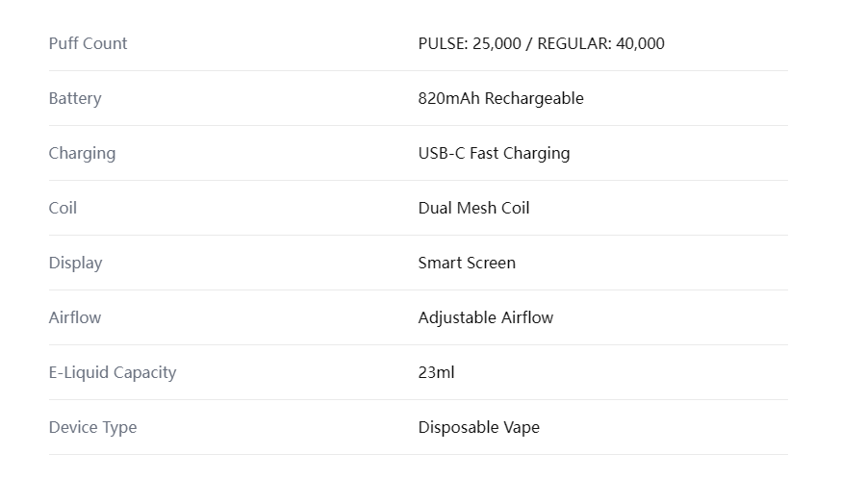
Task: Click the word REGULAR in puff count
Action: pyautogui.click(x=573, y=43)
